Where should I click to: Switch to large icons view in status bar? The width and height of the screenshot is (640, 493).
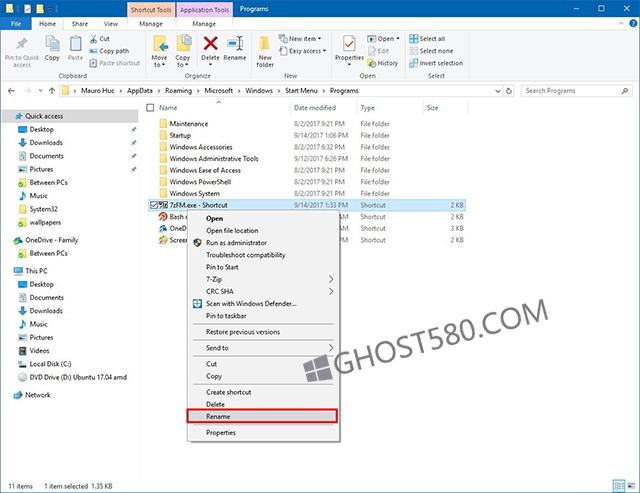(x=631, y=486)
